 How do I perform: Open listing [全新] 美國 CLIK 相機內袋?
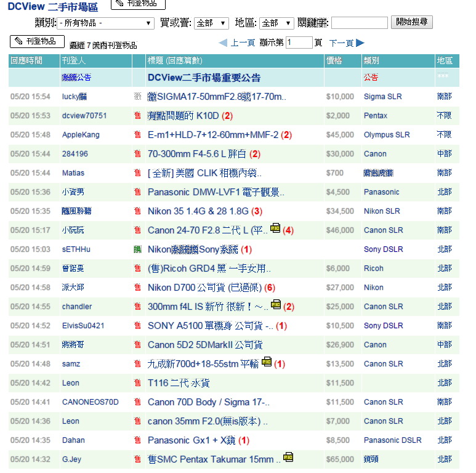(x=204, y=173)
